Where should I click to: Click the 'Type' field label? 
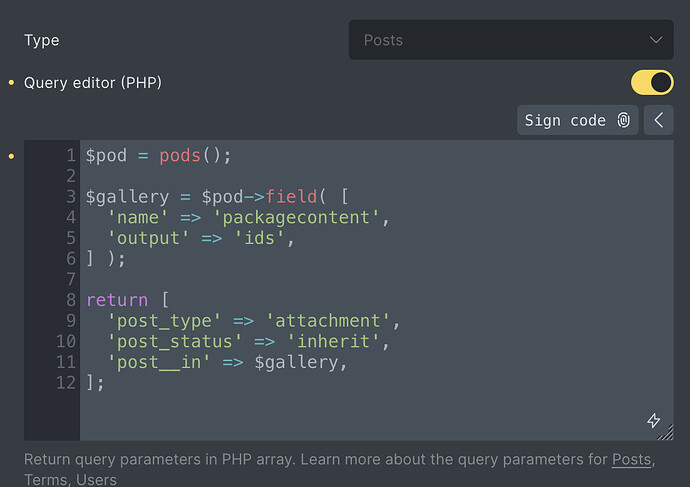[x=41, y=40]
